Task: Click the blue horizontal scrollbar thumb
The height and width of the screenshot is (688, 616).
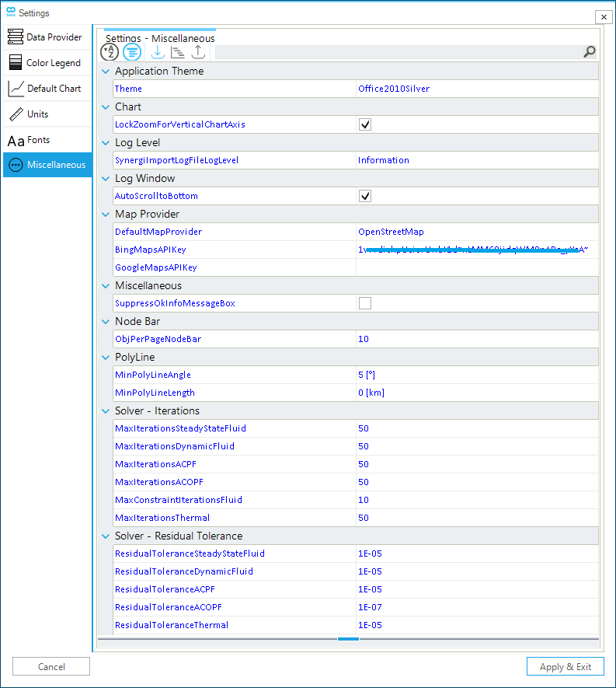Action: pos(348,639)
